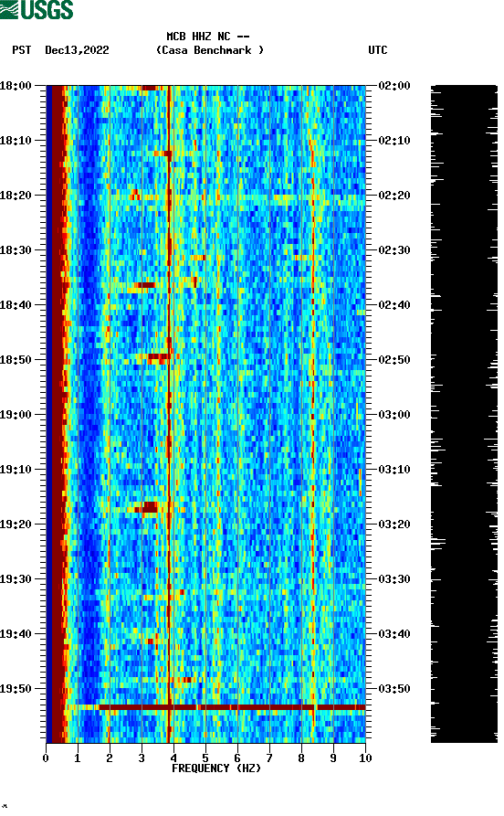Click the red spot near 18:36 at 3 Hz
Screen dimensions: 504x816
[x=145, y=285]
